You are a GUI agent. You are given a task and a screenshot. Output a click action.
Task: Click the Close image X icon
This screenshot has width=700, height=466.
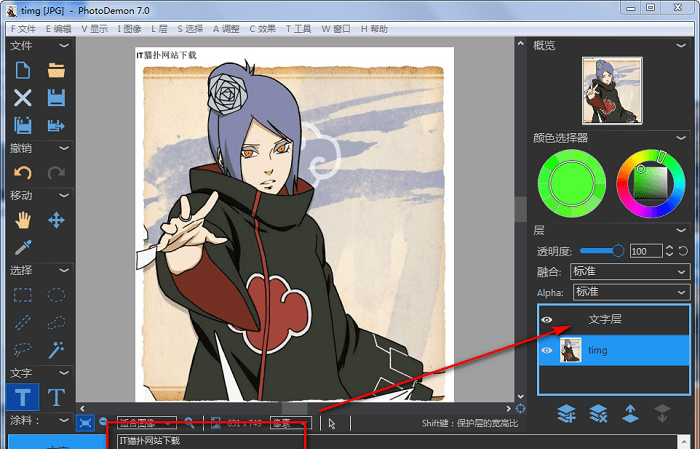click(22, 98)
